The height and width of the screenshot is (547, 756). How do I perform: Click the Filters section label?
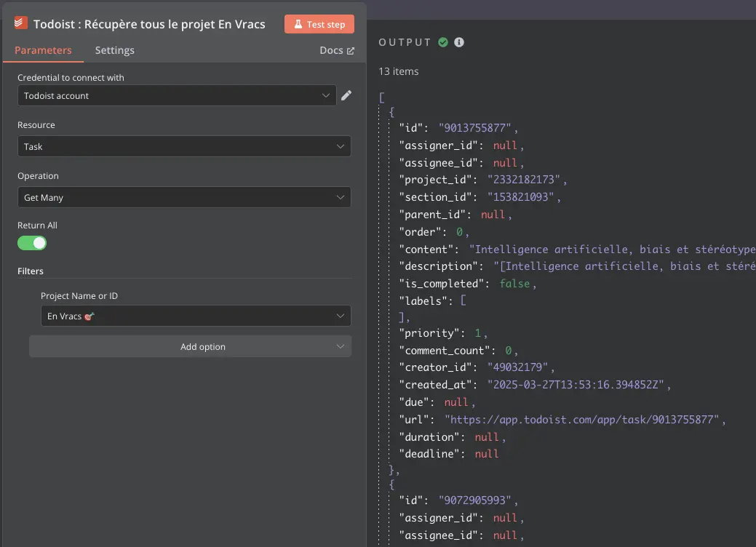click(x=31, y=271)
